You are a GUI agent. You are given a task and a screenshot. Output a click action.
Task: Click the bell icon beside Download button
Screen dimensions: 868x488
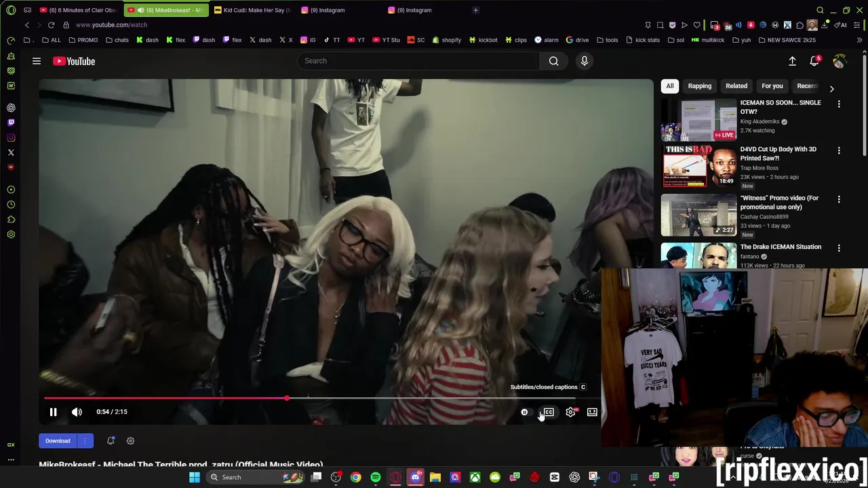[x=111, y=441]
